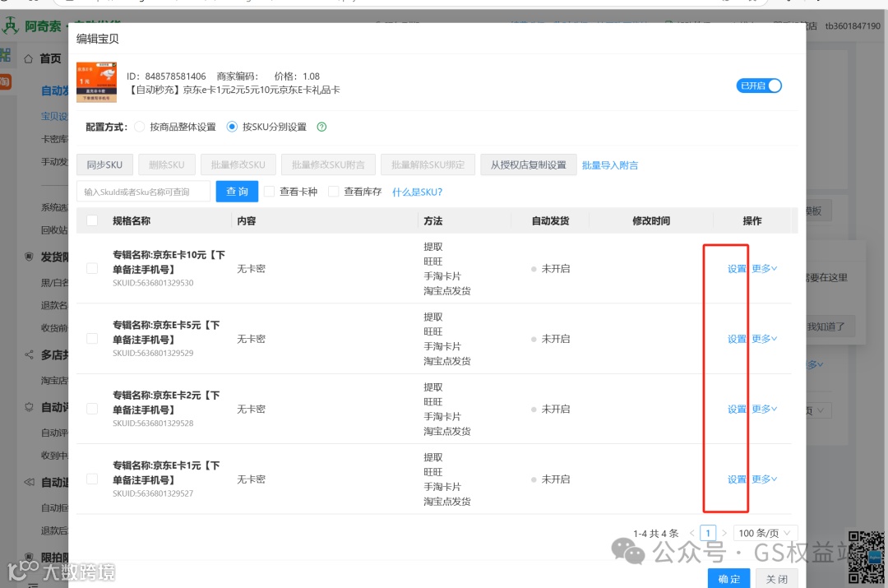This screenshot has width=888, height=588.
Task: Click the 同步SKU button
Action: [x=104, y=164]
